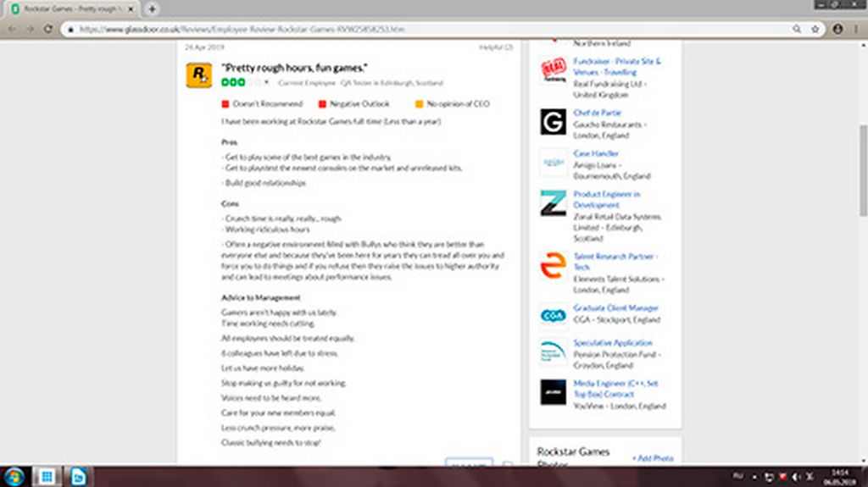Open Media Engineer (C++, Set Top Box) job
Image resolution: width=868 pixels, height=487 pixels.
615,389
